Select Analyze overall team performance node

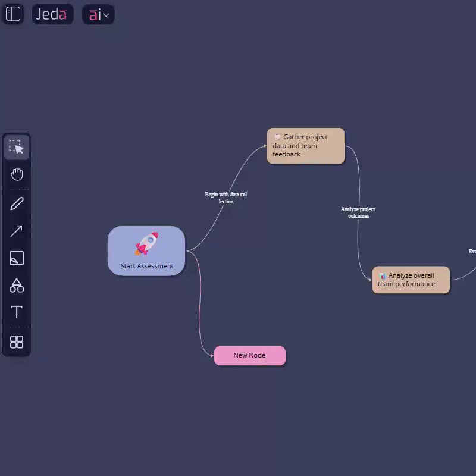click(x=411, y=280)
